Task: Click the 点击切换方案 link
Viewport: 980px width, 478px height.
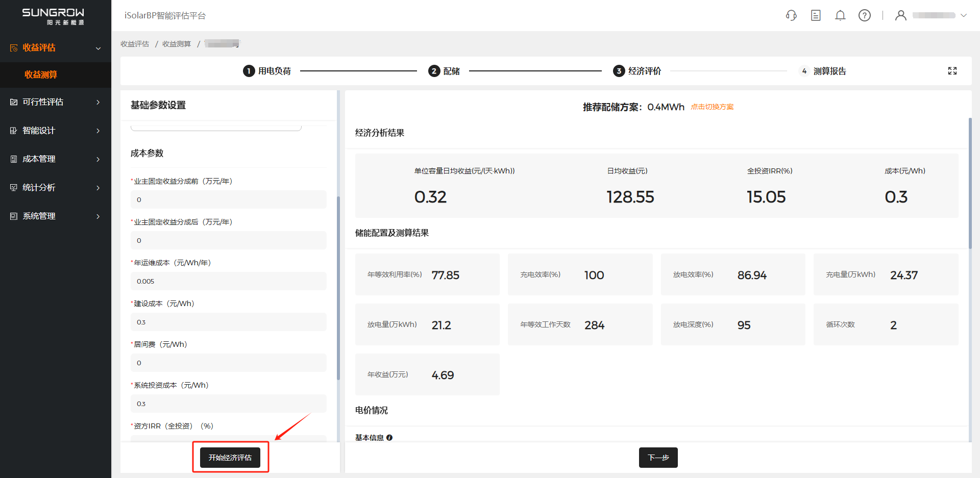Action: point(712,107)
